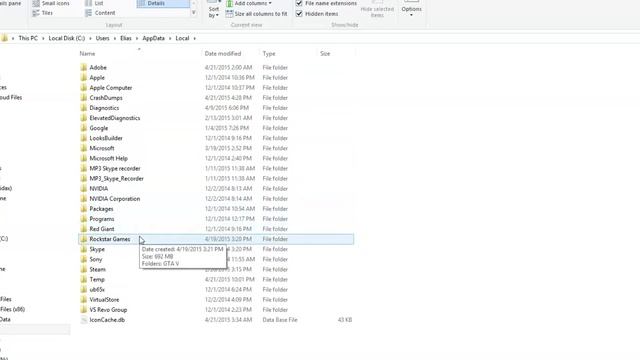Expand the layout gallery down arrow

194,13
